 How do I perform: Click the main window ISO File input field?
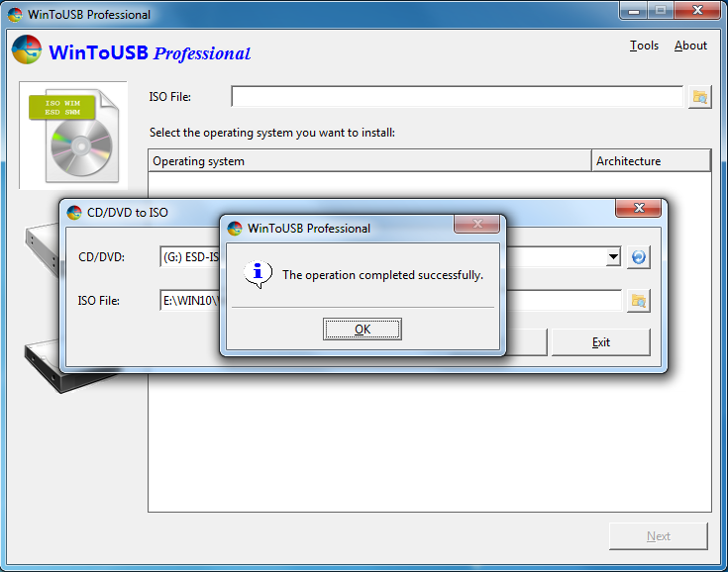(x=458, y=97)
